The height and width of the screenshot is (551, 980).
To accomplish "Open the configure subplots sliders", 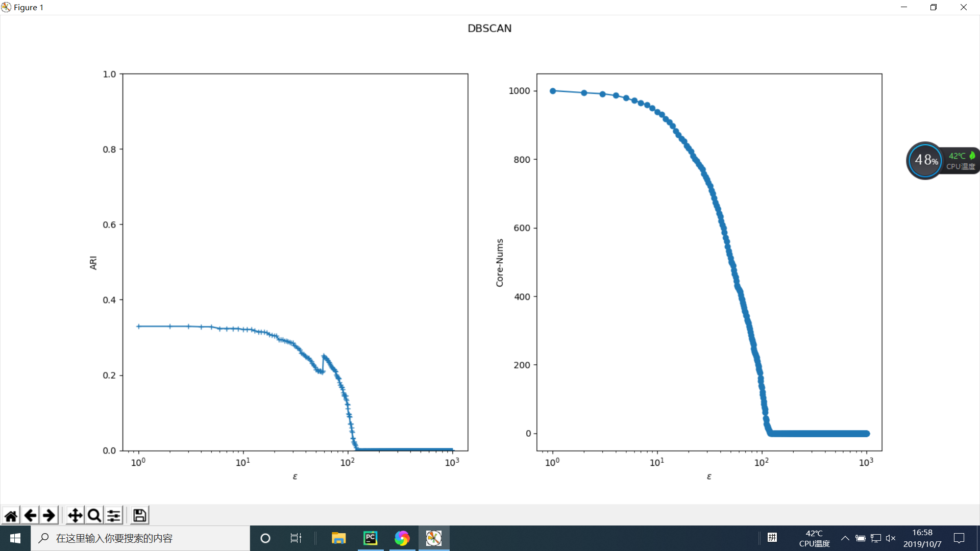I will (113, 515).
